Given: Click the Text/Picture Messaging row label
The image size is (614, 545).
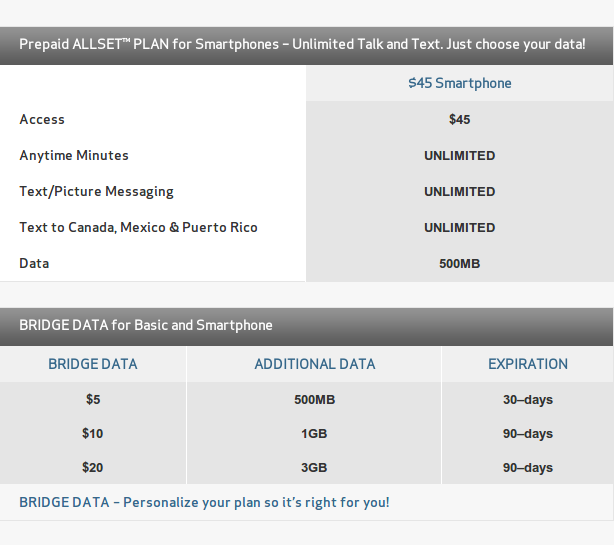Looking at the screenshot, I should pyautogui.click(x=96, y=191).
